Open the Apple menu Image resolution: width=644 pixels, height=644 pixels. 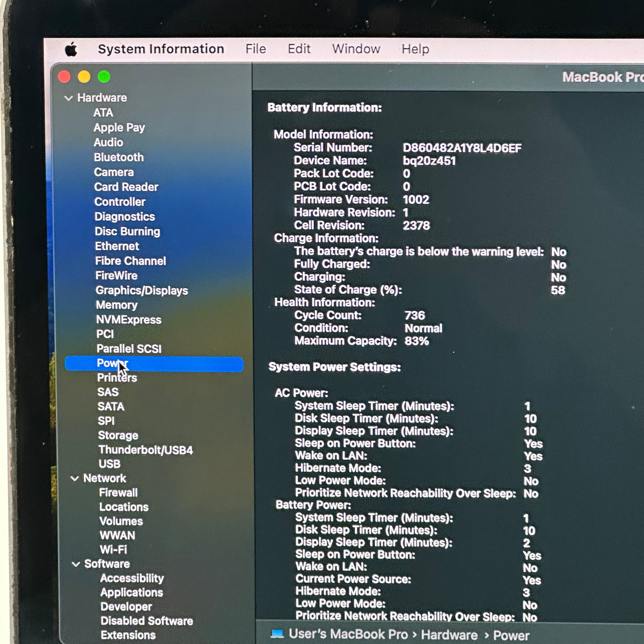[71, 50]
